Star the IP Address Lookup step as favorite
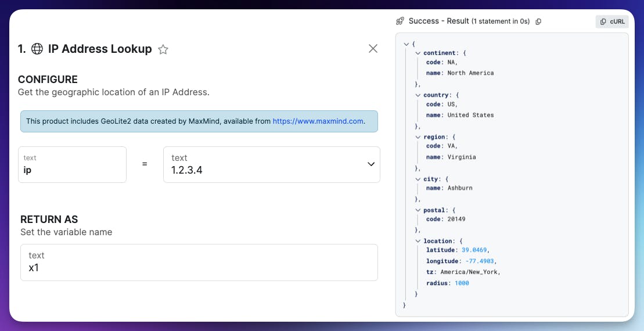Image resolution: width=644 pixels, height=331 pixels. [163, 49]
